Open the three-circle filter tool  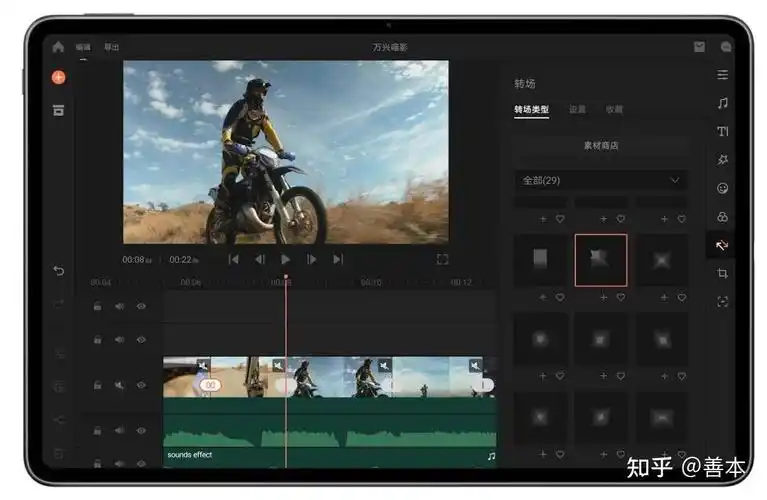[x=722, y=217]
